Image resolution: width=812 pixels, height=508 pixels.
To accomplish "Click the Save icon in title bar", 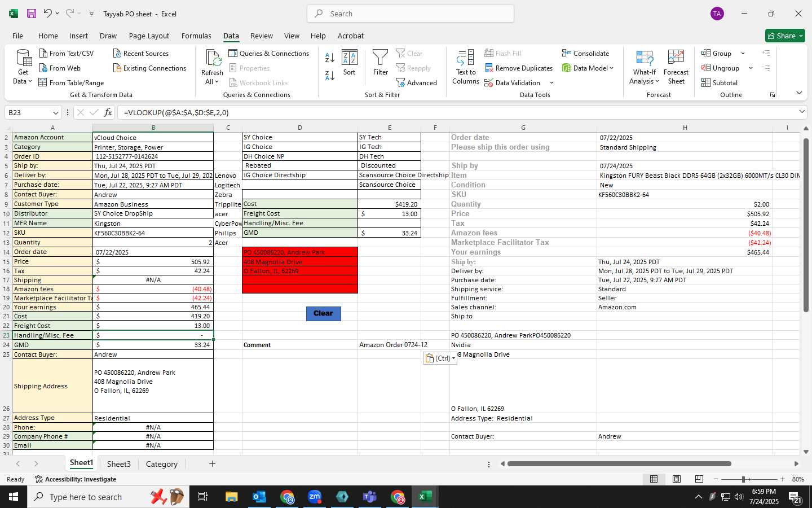I will [32, 14].
